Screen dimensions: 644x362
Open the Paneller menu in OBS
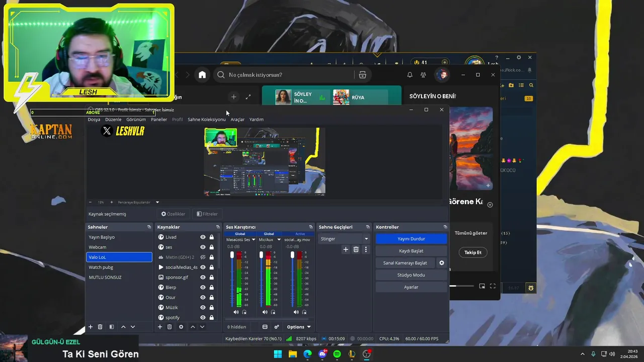coord(159,120)
